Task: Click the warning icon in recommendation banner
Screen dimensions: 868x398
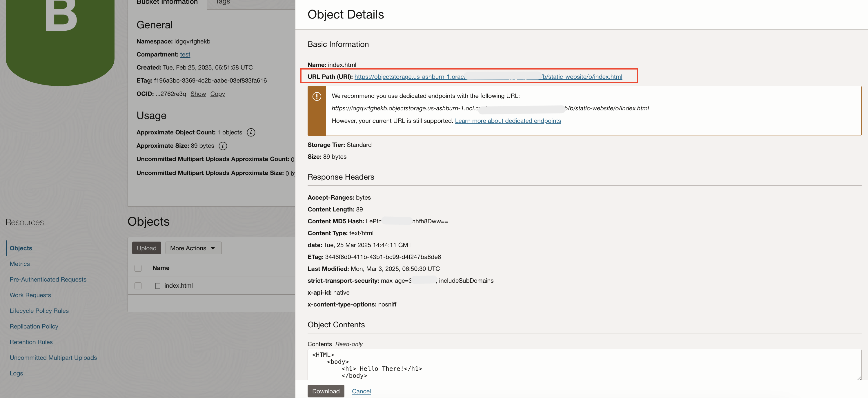Action: 316,96
